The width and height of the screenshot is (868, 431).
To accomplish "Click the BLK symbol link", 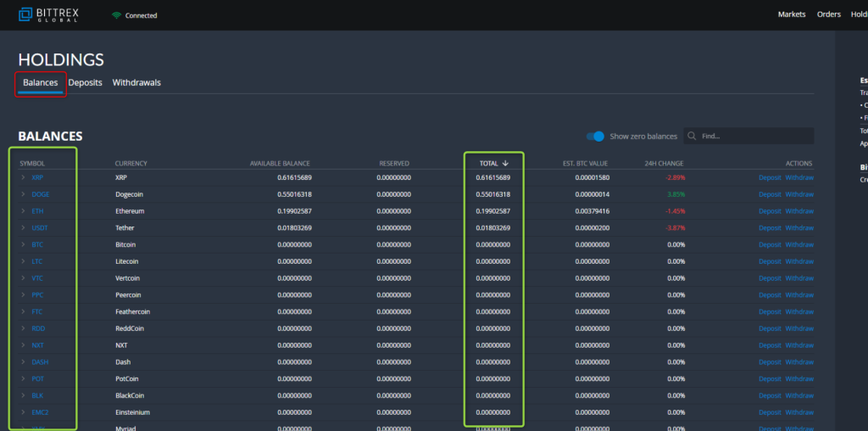I will (x=37, y=395).
